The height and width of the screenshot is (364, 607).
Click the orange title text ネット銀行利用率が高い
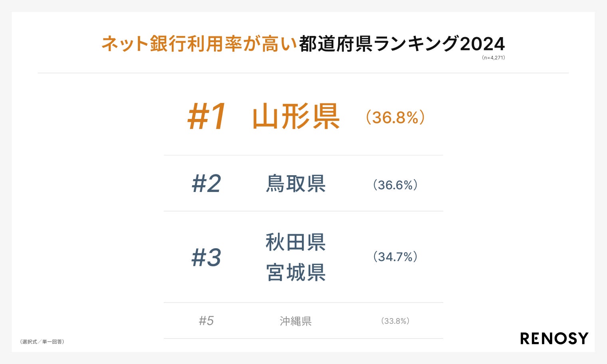pos(199,44)
